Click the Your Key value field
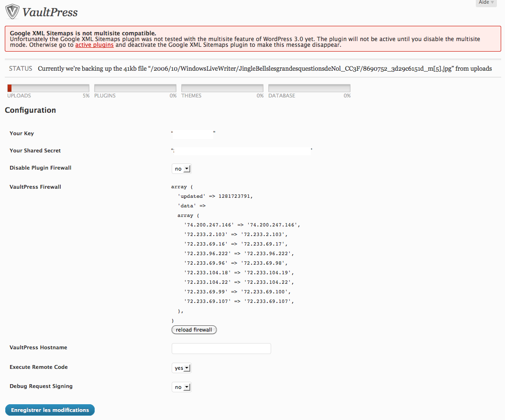The image size is (505, 420). pyautogui.click(x=193, y=134)
